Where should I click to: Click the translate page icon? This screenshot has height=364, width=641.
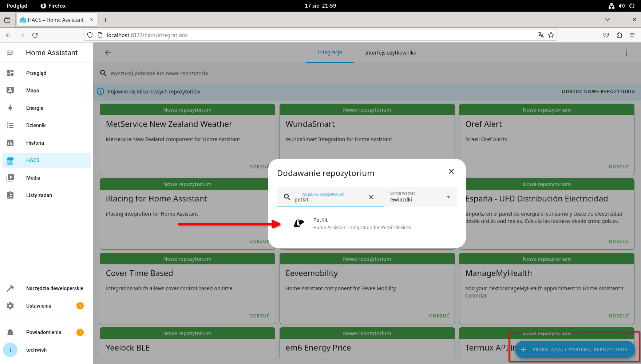click(541, 35)
